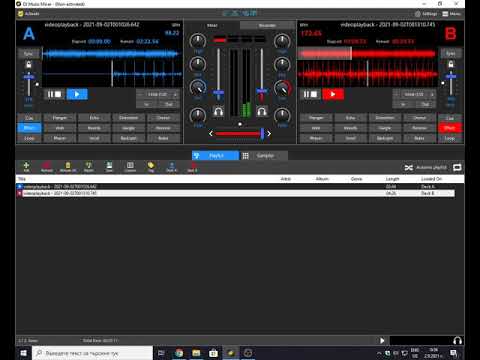Click the Activate button at top left
The height and width of the screenshot is (360, 480).
point(29,14)
